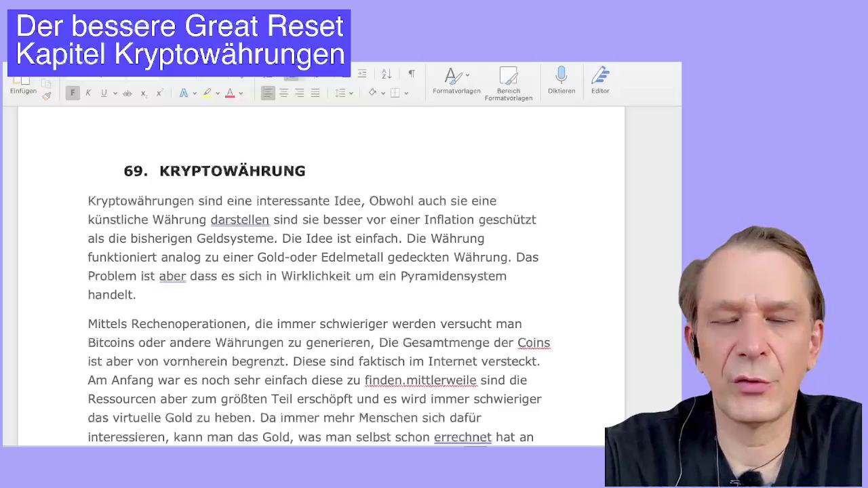The height and width of the screenshot is (488, 868).
Task: Click Einfügen paste button
Action: click(x=23, y=85)
